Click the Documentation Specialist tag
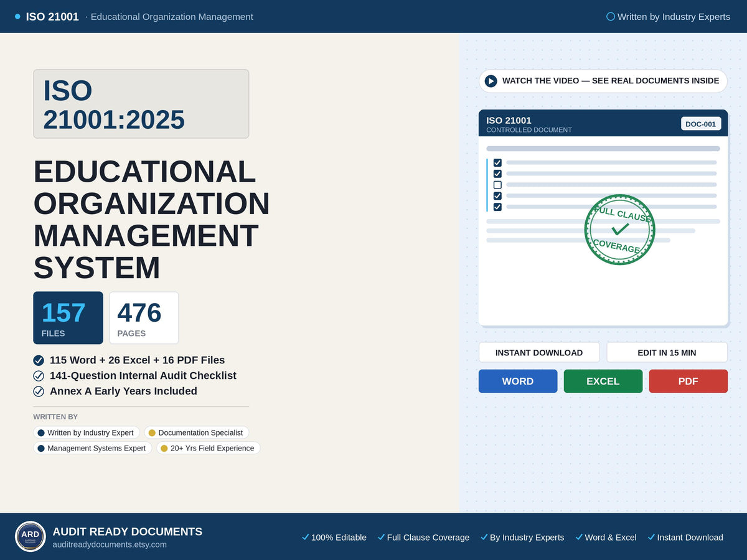Image resolution: width=747 pixels, height=560 pixels. (x=197, y=432)
